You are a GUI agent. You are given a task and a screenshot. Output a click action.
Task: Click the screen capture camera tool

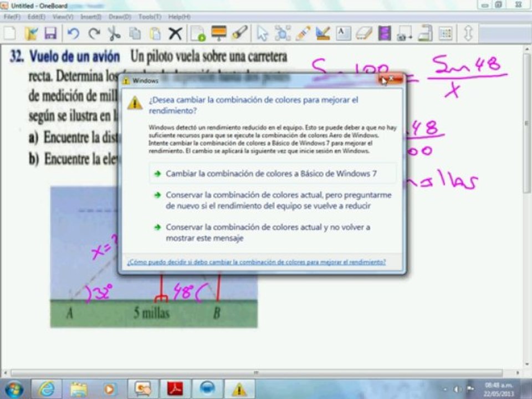[x=405, y=34]
